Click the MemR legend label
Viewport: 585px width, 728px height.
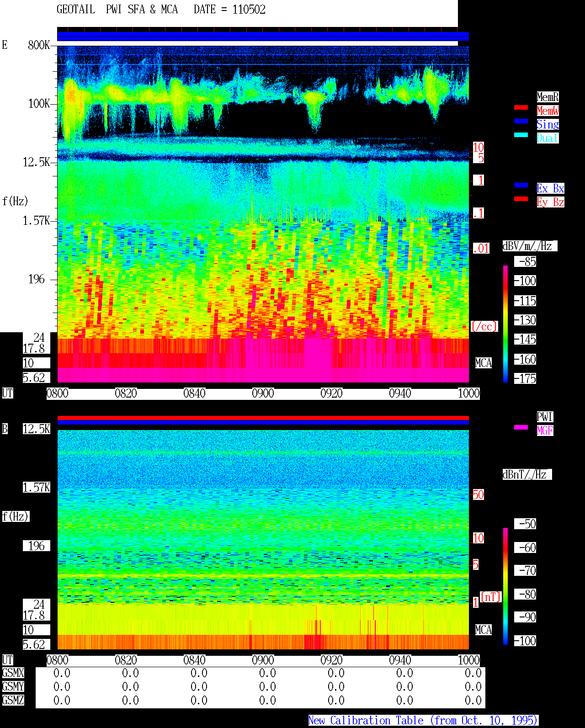[548, 97]
